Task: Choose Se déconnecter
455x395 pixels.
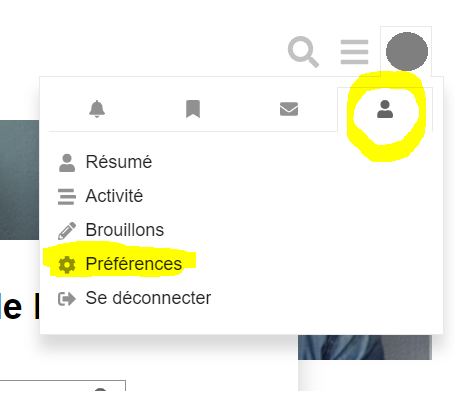Action: tap(148, 298)
